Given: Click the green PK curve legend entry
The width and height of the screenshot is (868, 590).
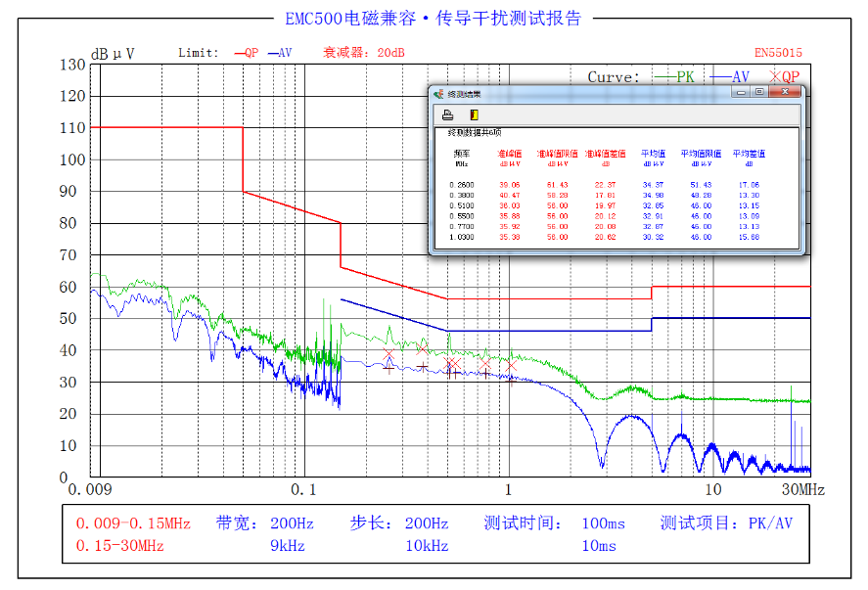Looking at the screenshot, I should click(674, 76).
